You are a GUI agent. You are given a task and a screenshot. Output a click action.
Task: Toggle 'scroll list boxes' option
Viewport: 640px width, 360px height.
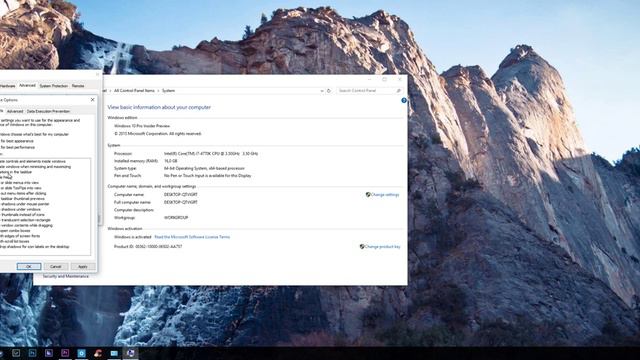tap(15, 241)
